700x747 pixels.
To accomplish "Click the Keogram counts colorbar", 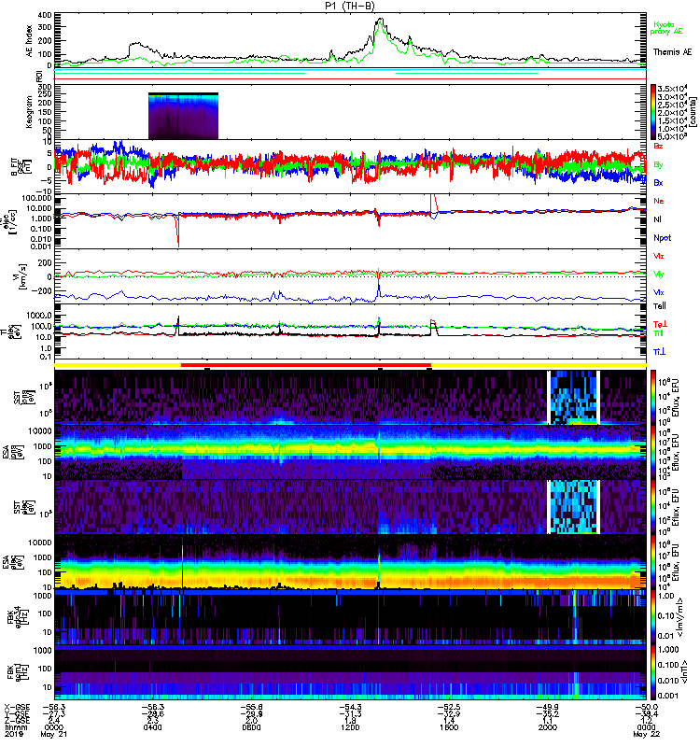I will [652, 112].
